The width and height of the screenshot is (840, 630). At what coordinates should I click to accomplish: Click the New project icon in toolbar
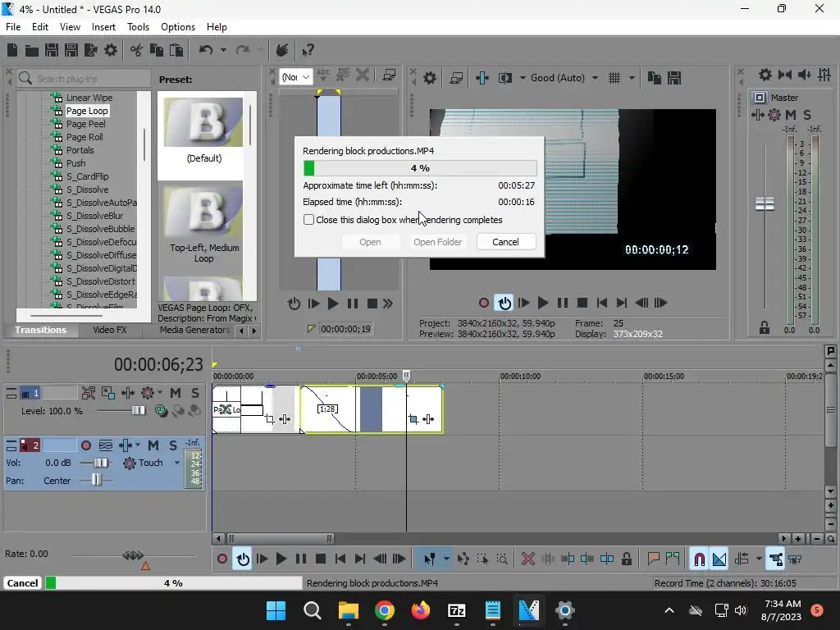(12, 50)
